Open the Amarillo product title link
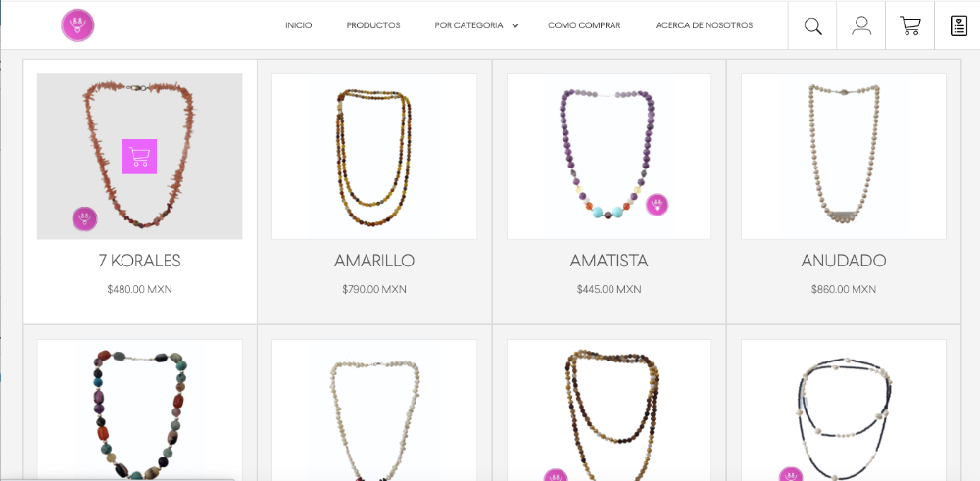This screenshot has width=980, height=481. tap(374, 261)
